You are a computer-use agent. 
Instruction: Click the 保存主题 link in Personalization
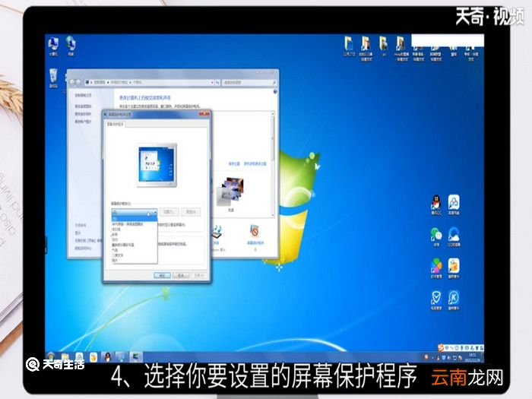tap(234, 163)
